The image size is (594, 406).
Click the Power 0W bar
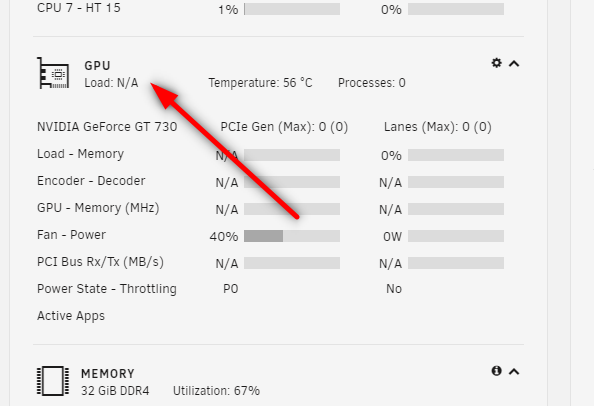pos(456,236)
